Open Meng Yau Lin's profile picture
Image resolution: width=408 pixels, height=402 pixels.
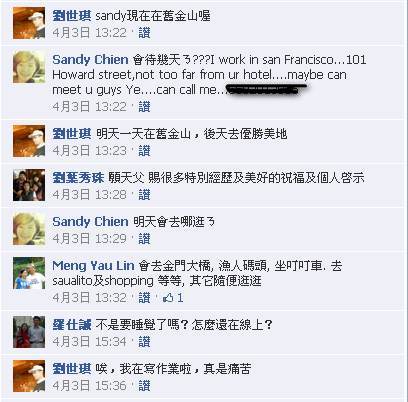29,273
